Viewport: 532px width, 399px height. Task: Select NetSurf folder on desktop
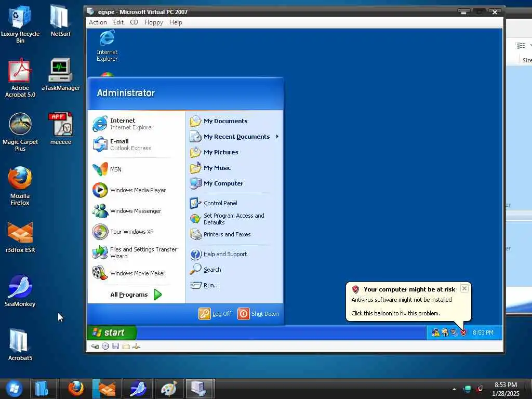point(60,20)
